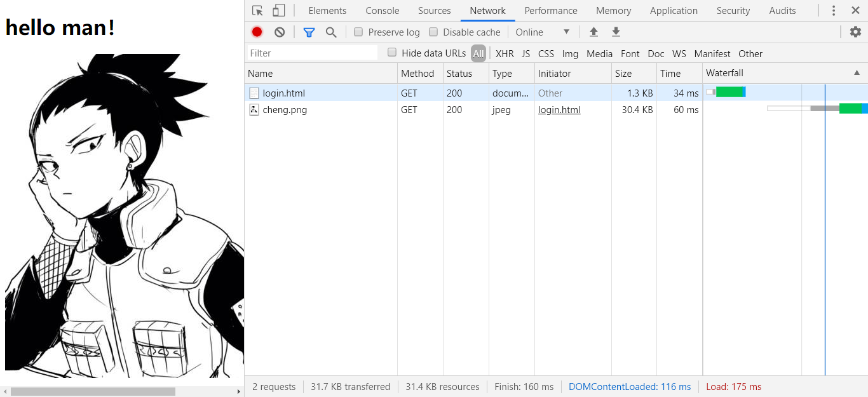
Task: Sort by the Time column header
Action: point(680,74)
